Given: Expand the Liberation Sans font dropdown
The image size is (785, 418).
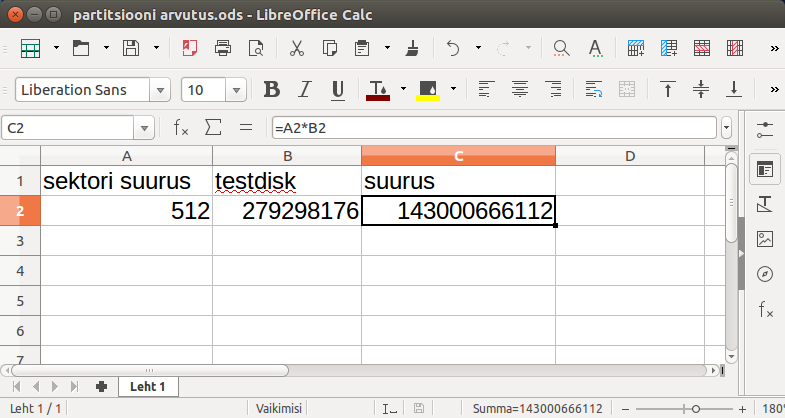Looking at the screenshot, I should pyautogui.click(x=160, y=90).
